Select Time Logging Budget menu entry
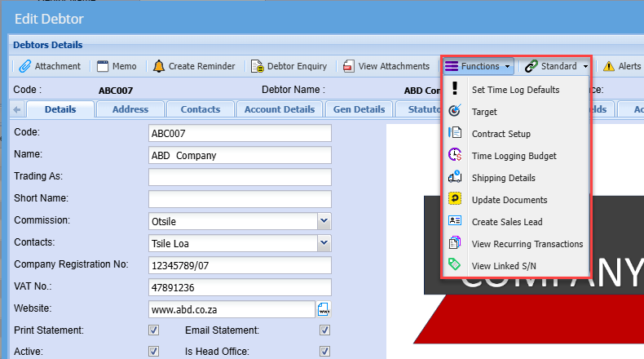644x359 pixels. click(x=515, y=156)
